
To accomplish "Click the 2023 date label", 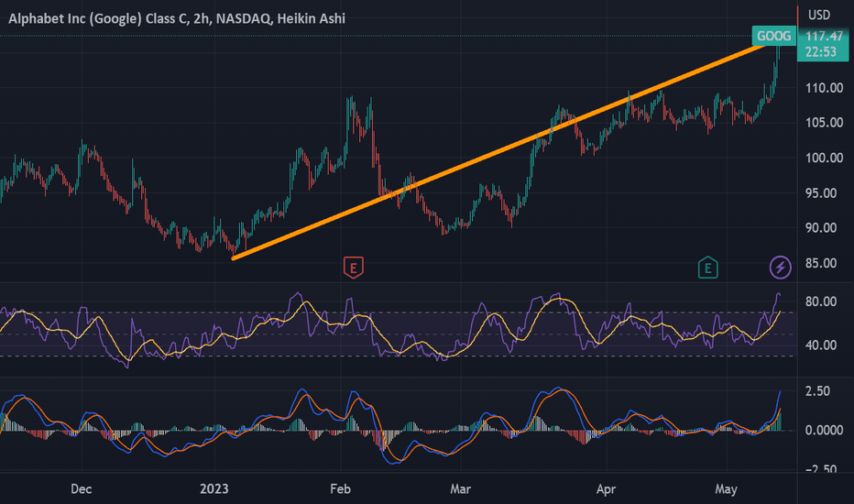I will coord(214,488).
